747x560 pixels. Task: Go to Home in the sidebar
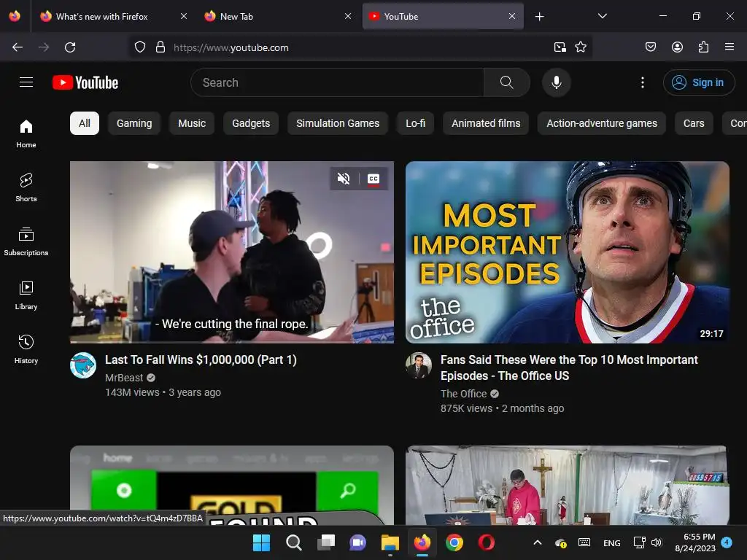click(x=26, y=134)
